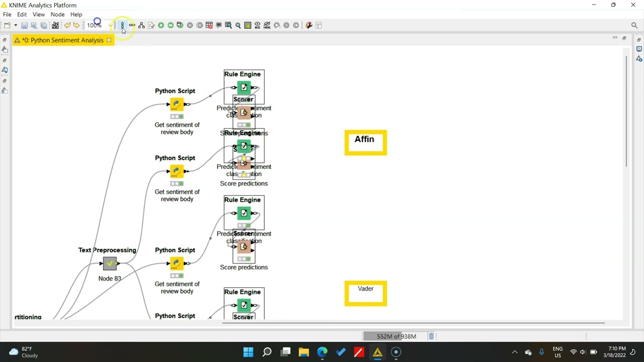Click the horizontal canvas scrollbar
The image size is (644, 362).
pos(414,323)
